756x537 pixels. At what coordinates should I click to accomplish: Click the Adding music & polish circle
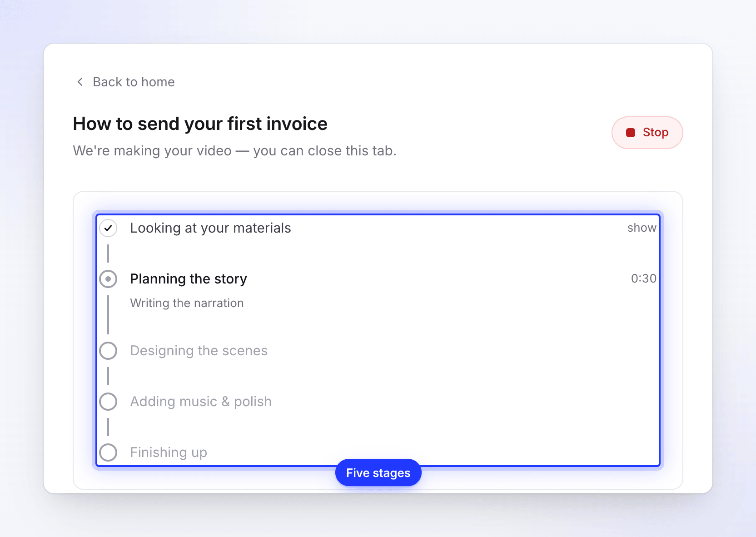coord(108,402)
